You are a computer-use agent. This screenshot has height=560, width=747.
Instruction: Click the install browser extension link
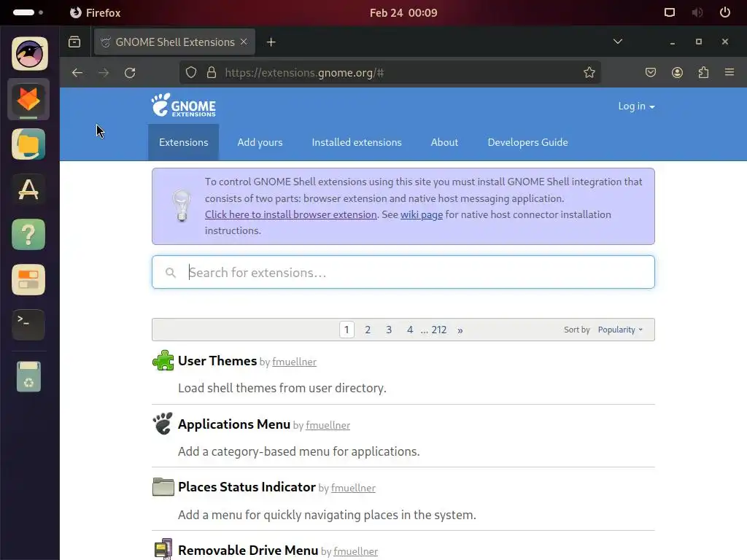click(x=291, y=215)
